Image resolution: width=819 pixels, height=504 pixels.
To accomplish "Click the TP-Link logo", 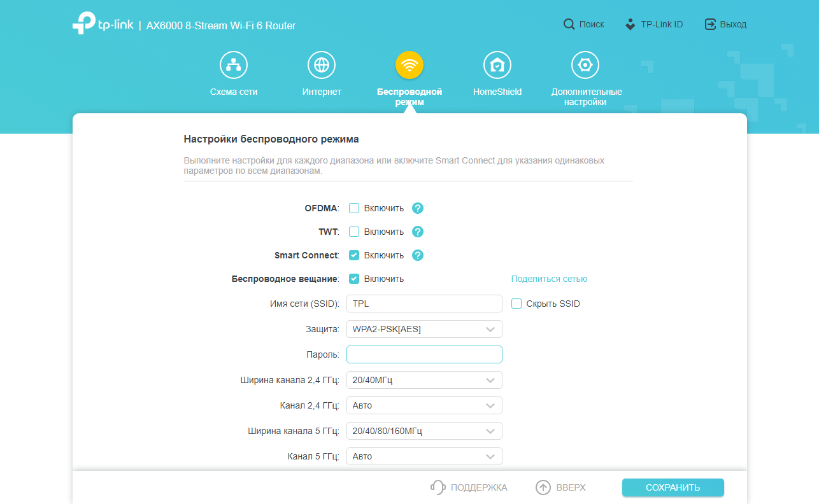I will pos(103,24).
